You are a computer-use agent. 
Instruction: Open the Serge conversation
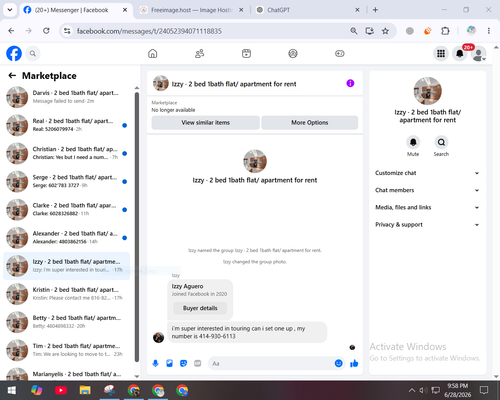[66, 181]
